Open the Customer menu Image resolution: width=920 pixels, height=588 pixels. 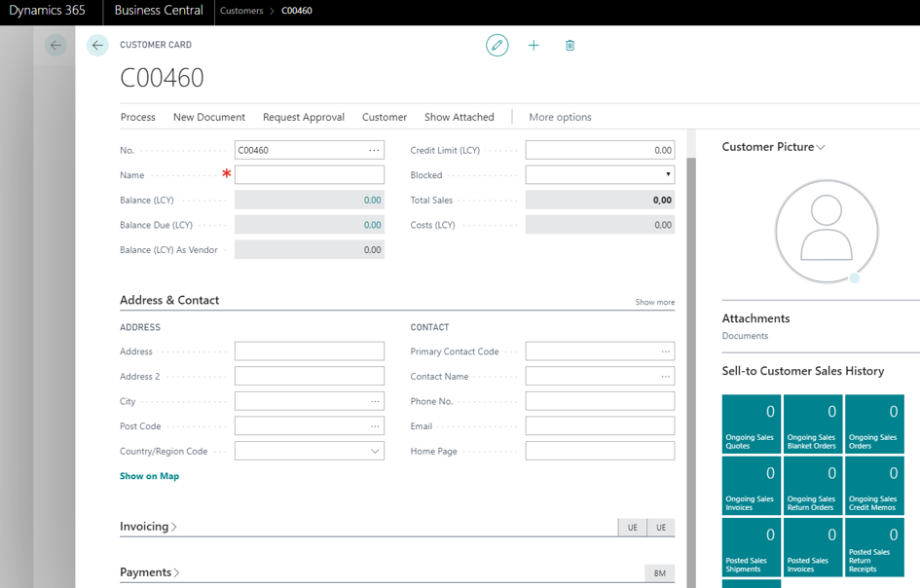(385, 117)
